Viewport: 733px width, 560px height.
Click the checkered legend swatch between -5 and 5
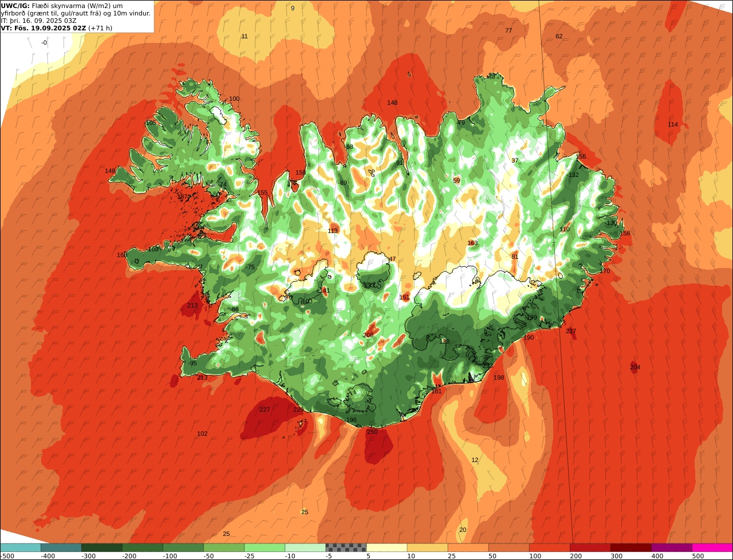click(346, 547)
